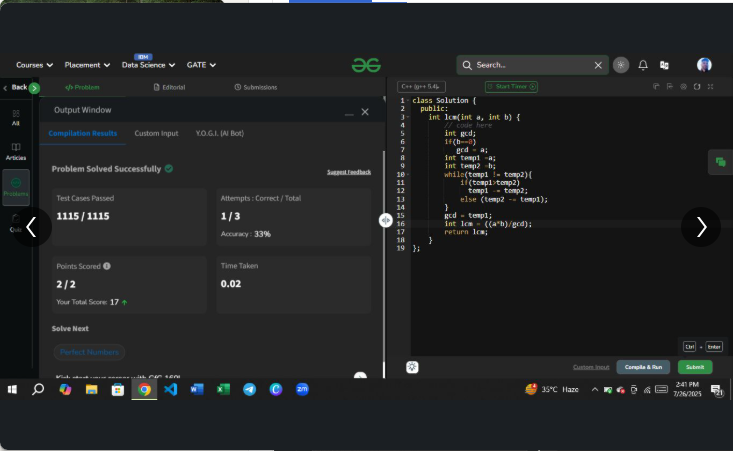The height and width of the screenshot is (451, 733).
Task: Open Visual Studio Code in the taskbar
Action: pos(171,389)
